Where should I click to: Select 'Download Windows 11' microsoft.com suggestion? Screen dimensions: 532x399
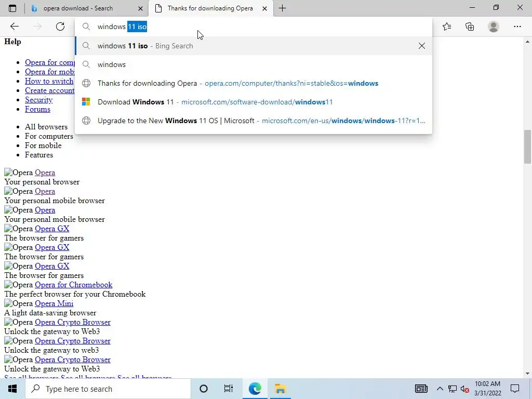click(x=253, y=102)
